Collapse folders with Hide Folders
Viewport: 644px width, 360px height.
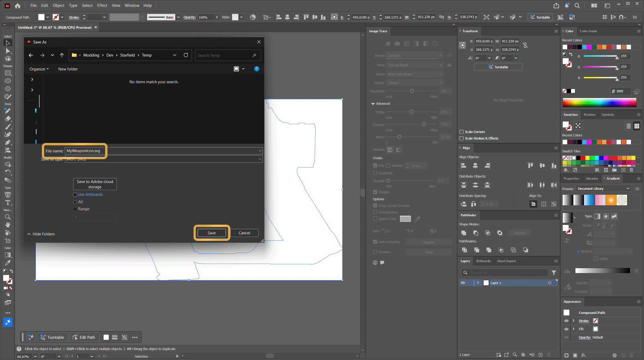click(41, 234)
